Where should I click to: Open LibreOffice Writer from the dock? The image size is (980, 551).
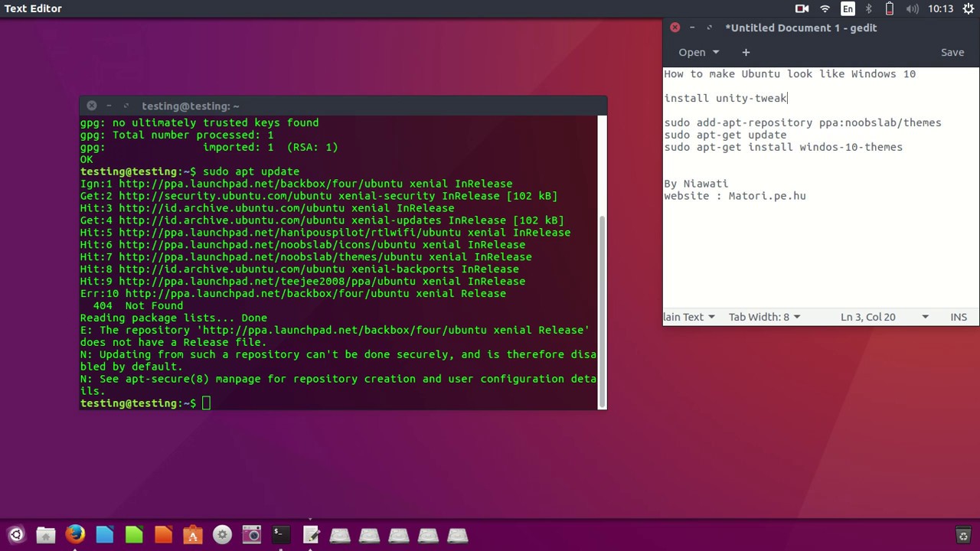[x=104, y=535]
